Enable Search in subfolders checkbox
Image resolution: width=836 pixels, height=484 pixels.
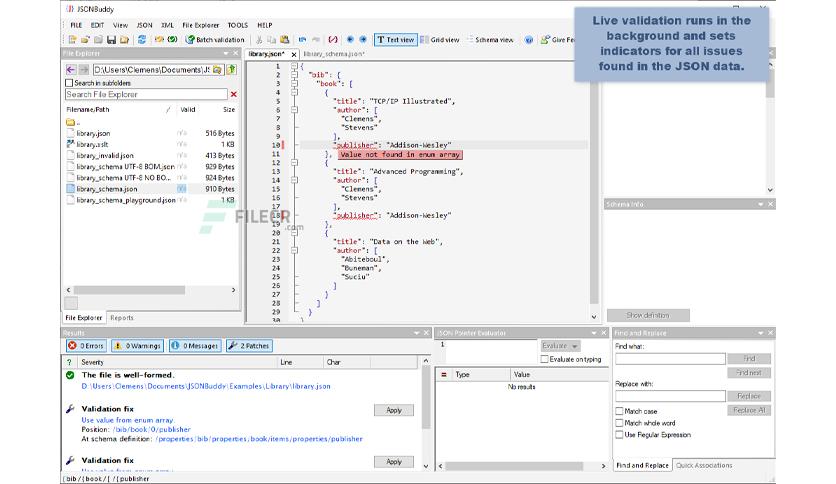[x=69, y=83]
